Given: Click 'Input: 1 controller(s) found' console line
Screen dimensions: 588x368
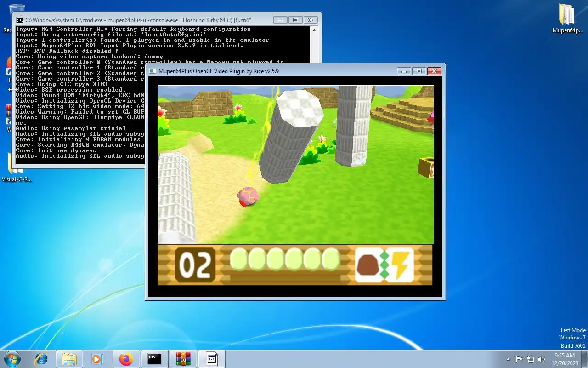Looking at the screenshot, I should (142, 40).
